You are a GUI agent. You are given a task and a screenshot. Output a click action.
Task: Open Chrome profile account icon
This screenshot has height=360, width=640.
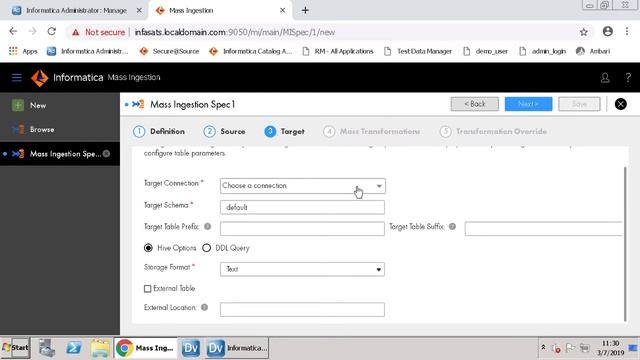point(608,31)
